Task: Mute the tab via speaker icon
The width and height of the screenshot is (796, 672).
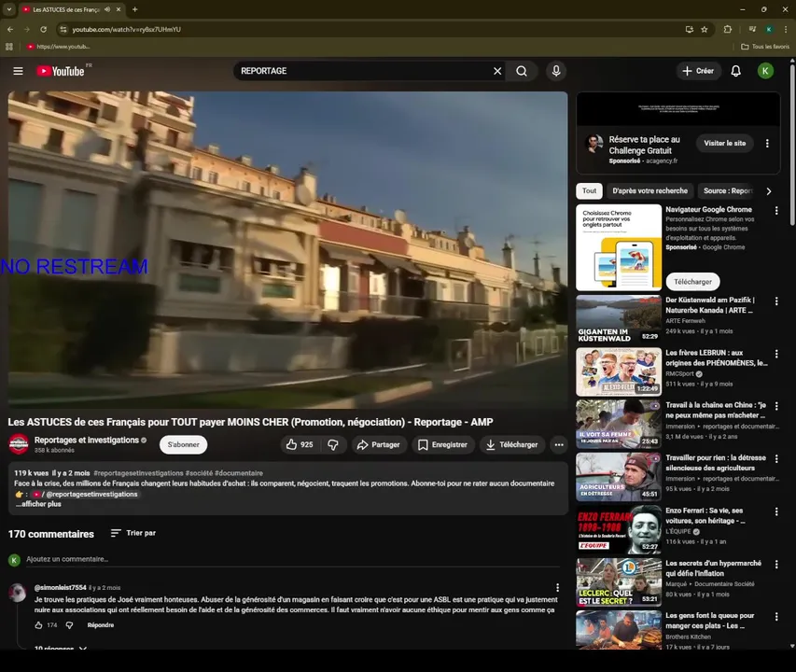Action: pos(107,9)
